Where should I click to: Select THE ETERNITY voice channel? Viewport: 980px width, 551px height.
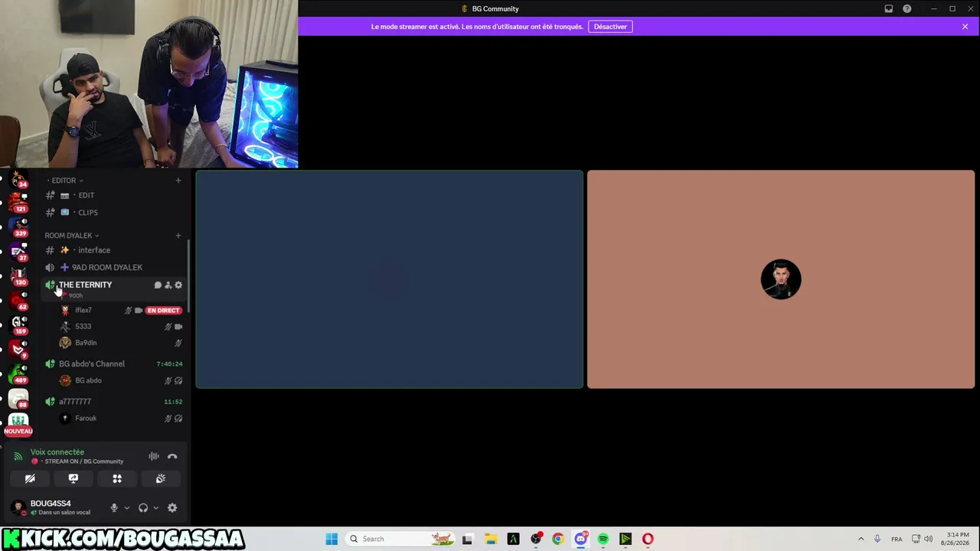tap(86, 285)
